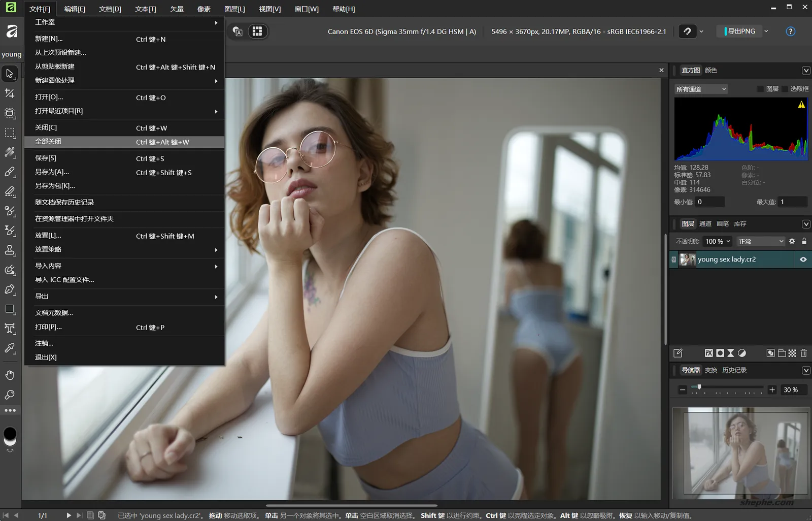The width and height of the screenshot is (812, 521).
Task: Select the Paint Brush tool
Action: pyautogui.click(x=10, y=172)
